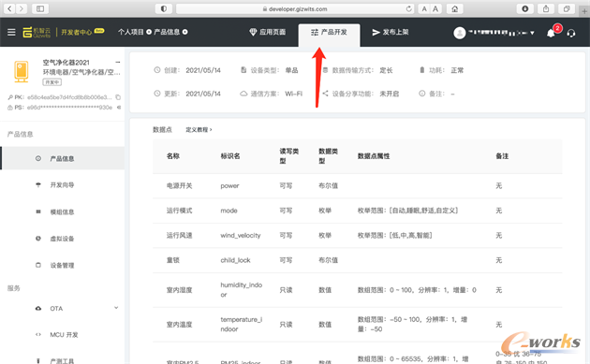
Task: Click the child_lock identifier cell
Action: click(x=236, y=260)
